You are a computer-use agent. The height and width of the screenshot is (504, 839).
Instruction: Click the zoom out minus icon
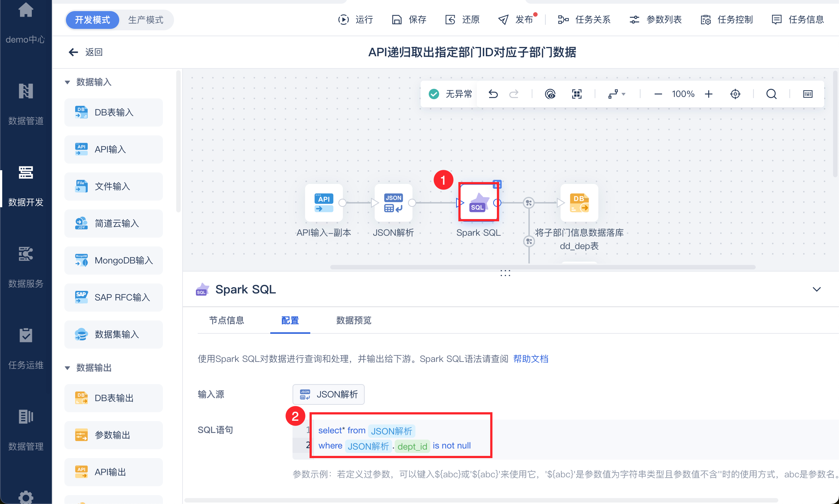(658, 94)
